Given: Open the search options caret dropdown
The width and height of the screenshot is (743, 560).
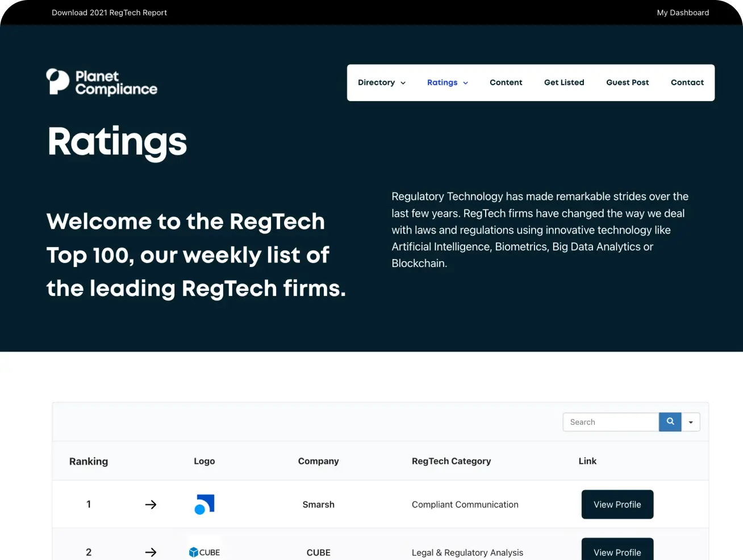Looking at the screenshot, I should pyautogui.click(x=691, y=422).
